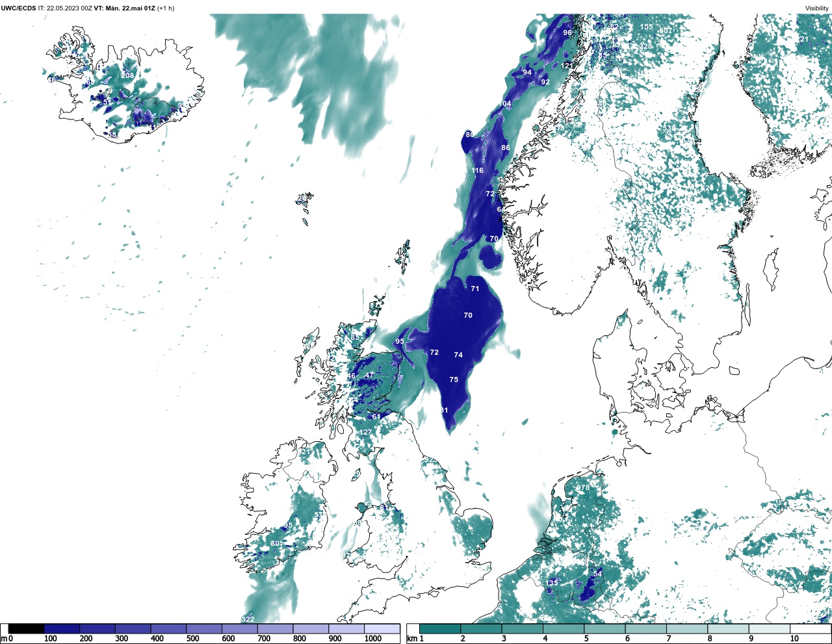Image resolution: width=832 pixels, height=644 pixels.
Task: Click the '121' value on the Norwegian coast
Action: click(567, 66)
